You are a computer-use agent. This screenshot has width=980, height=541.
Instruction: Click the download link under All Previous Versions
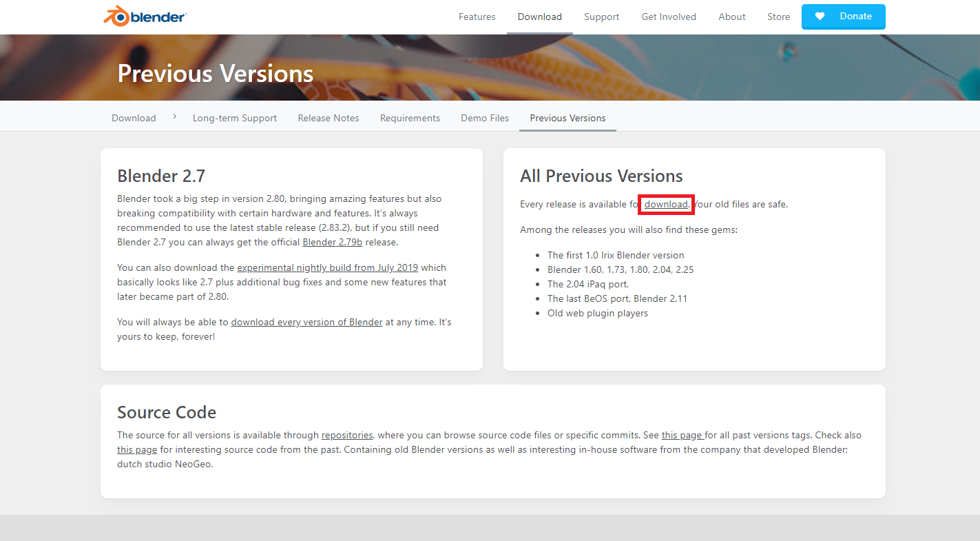click(x=666, y=204)
